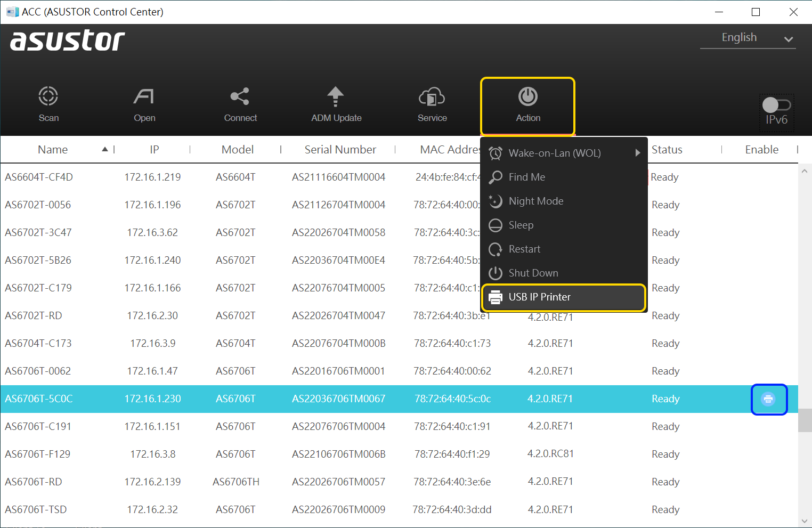Click the scrollbar up arrow
812x528 pixels.
coord(805,171)
